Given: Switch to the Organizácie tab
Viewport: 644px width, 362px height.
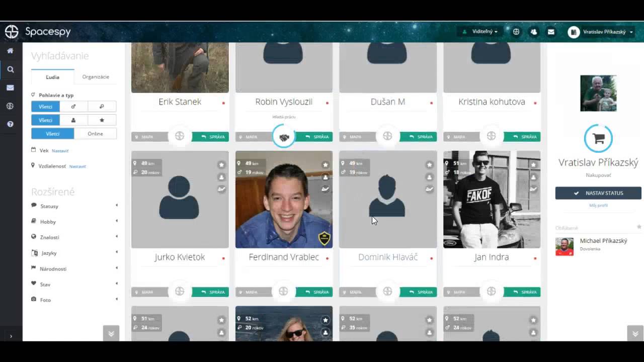Looking at the screenshot, I should tap(96, 77).
